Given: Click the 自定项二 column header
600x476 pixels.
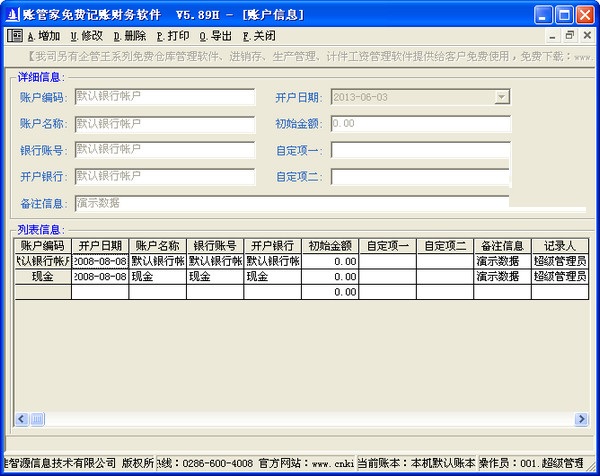Looking at the screenshot, I should 445,246.
